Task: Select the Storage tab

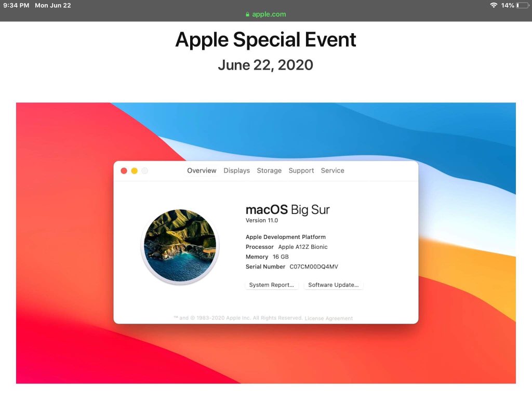Action: point(269,170)
